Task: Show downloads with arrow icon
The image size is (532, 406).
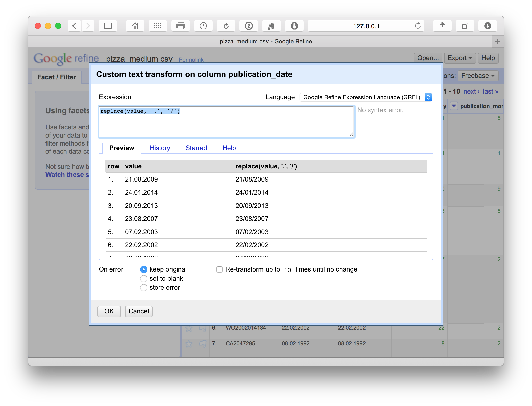Action: click(488, 26)
